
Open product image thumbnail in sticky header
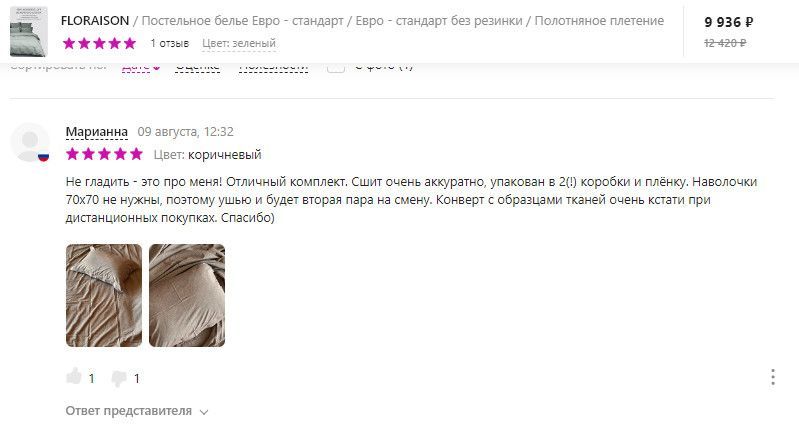coord(29,31)
